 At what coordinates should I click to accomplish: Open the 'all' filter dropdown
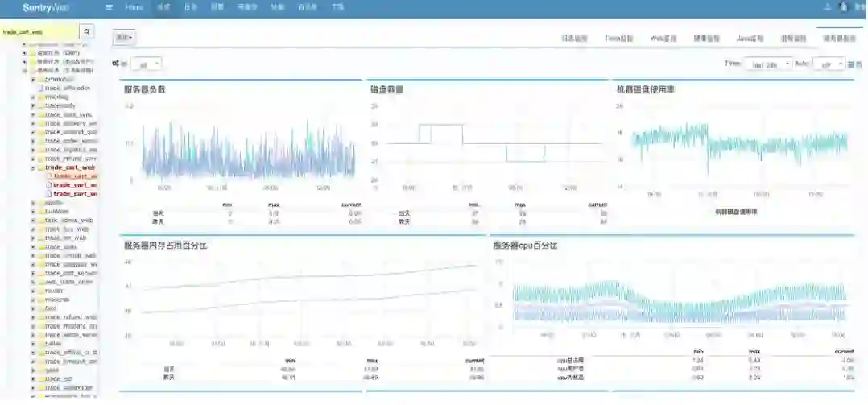point(147,64)
